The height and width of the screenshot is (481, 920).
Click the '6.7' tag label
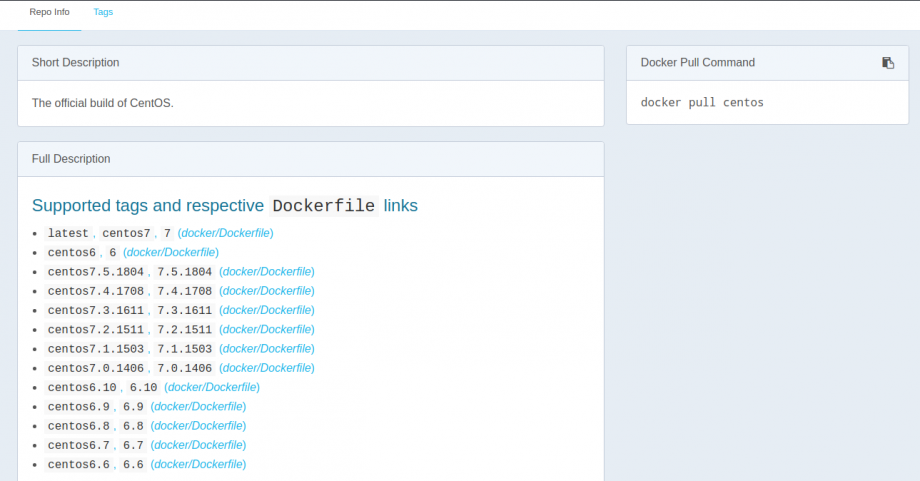point(133,445)
